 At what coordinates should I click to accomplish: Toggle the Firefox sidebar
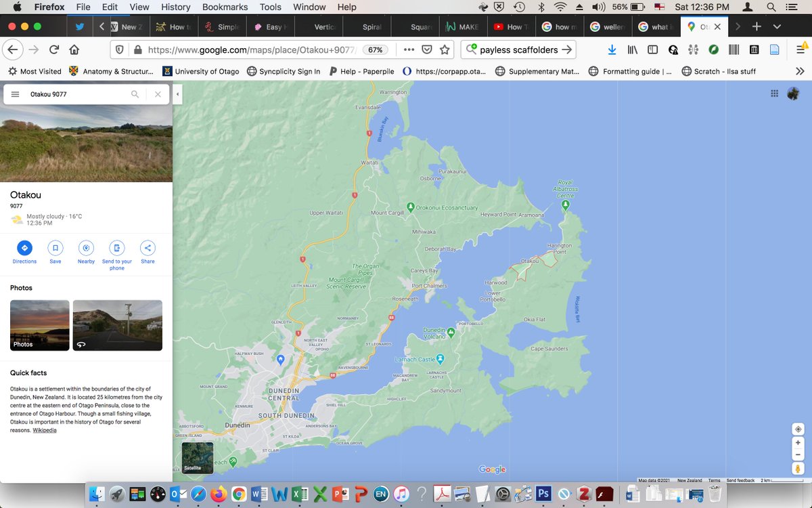coord(652,49)
